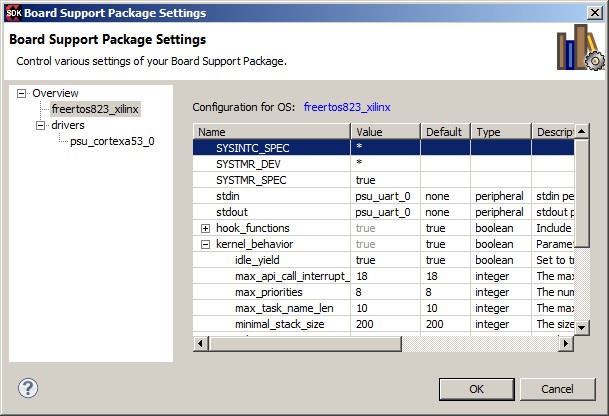609x416 pixels.
Task: Sort by the Name column header
Action: click(270, 132)
